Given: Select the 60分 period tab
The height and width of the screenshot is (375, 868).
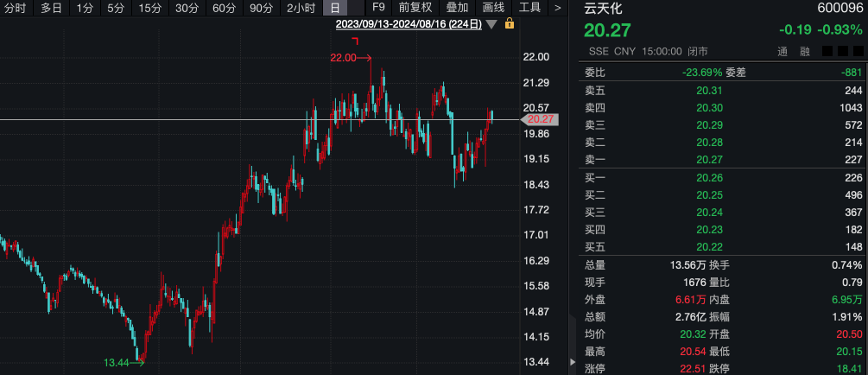Looking at the screenshot, I should tap(224, 8).
